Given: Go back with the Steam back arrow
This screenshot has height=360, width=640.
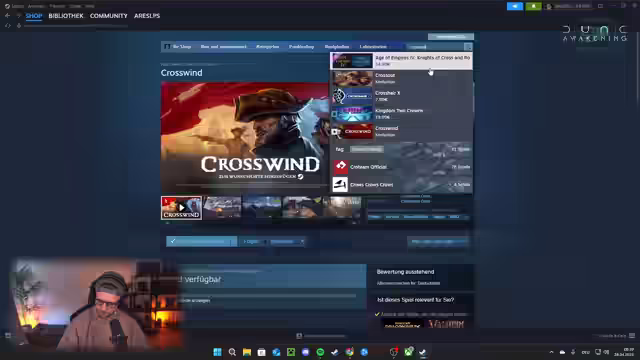Looking at the screenshot, I should click(7, 16).
